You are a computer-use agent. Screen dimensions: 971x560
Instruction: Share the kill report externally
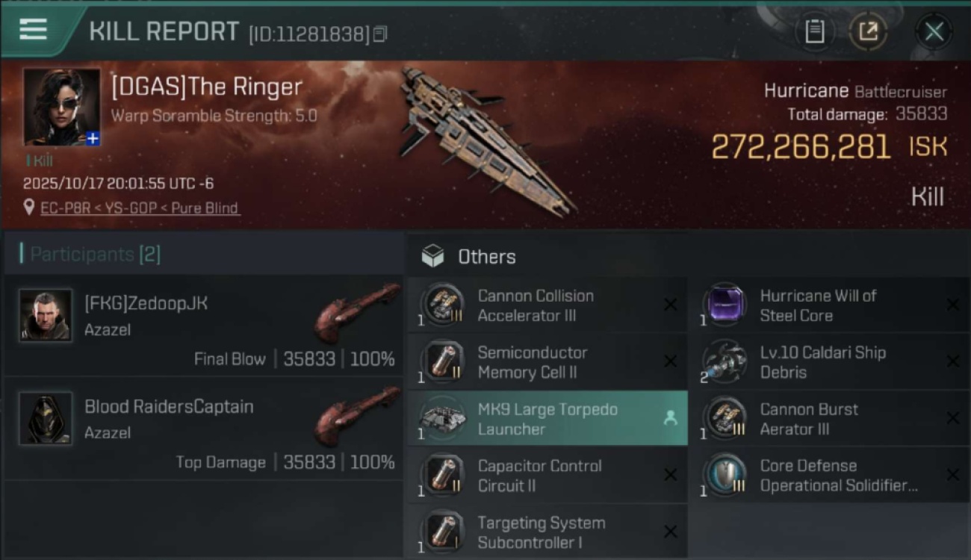point(868,31)
